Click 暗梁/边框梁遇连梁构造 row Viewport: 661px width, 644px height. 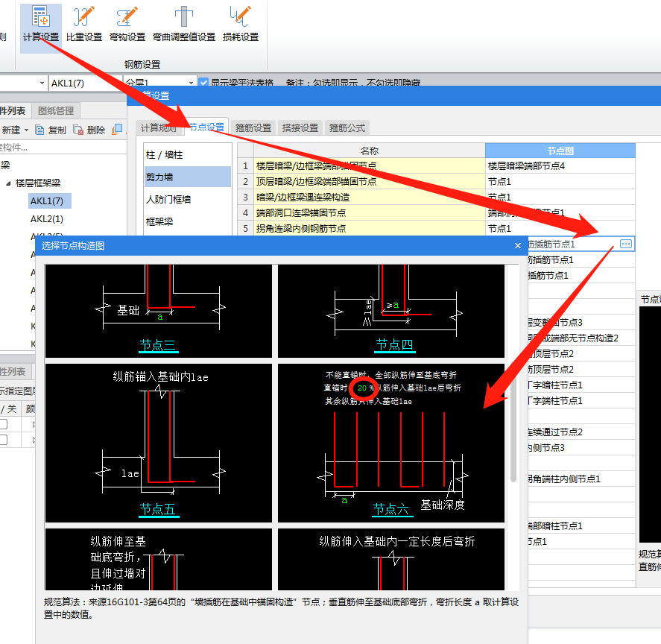[x=369, y=197]
